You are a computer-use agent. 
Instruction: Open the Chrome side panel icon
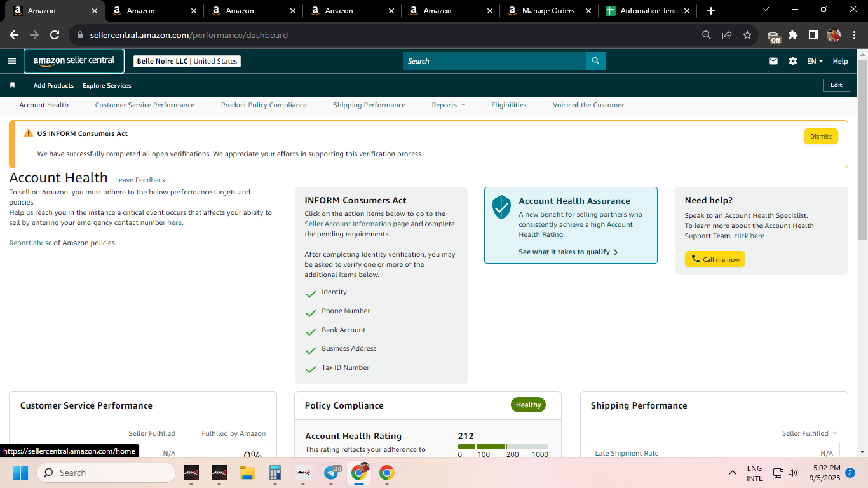coord(813,35)
